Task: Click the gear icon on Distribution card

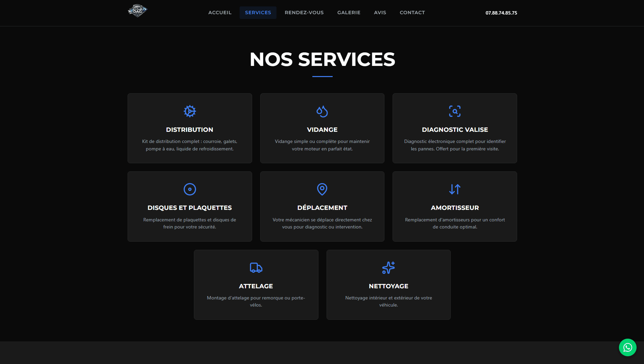Action: 190,111
